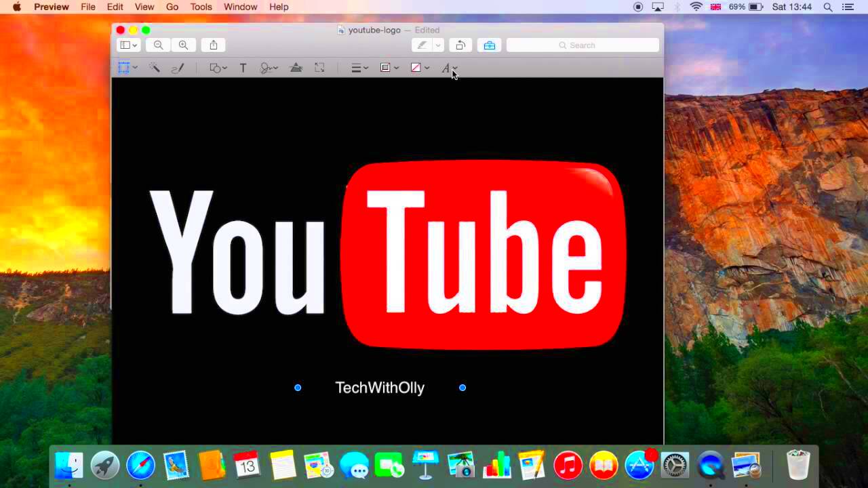The image size is (868, 488).
Task: Open Spotlight search icon
Action: point(828,7)
